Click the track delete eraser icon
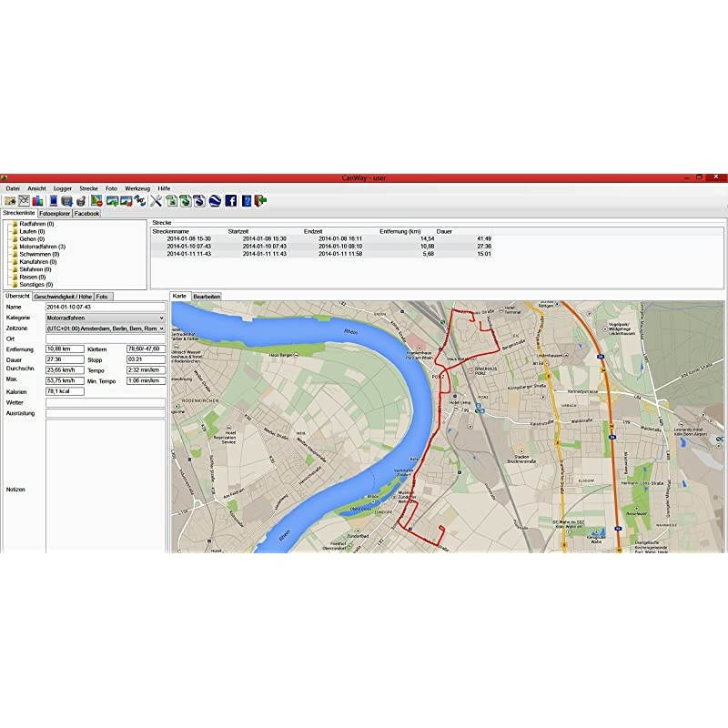This screenshot has height=728, width=728. click(x=96, y=199)
